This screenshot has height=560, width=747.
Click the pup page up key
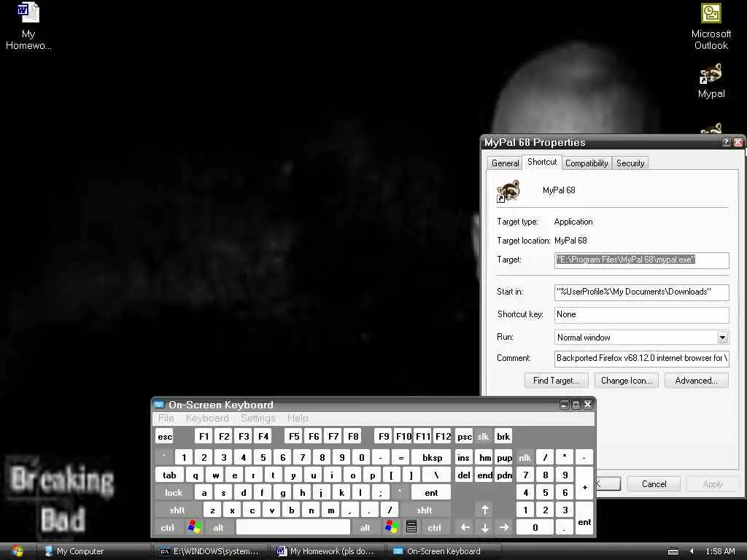click(504, 458)
